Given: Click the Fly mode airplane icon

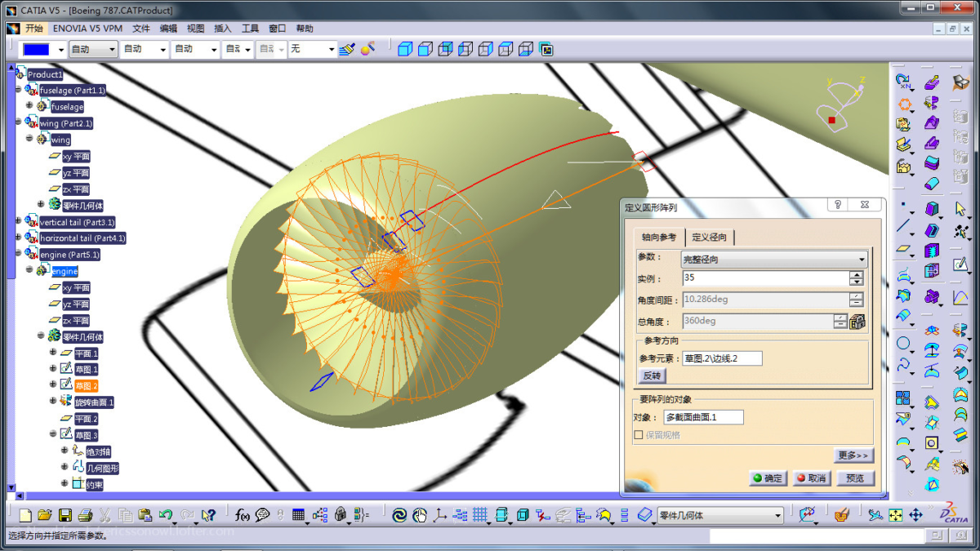Looking at the screenshot, I should (x=875, y=515).
